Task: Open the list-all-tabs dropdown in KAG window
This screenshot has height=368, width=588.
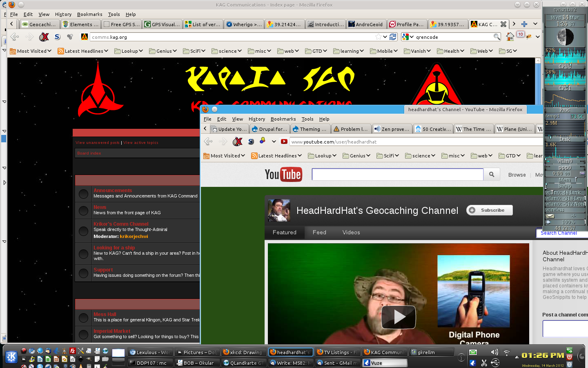Action: pyautogui.click(x=535, y=24)
